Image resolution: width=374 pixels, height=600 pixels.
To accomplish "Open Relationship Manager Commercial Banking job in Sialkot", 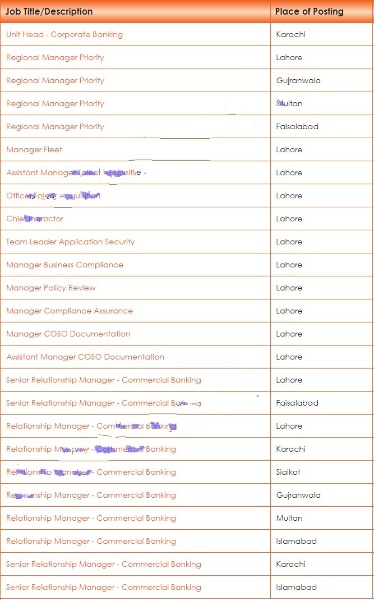I will pyautogui.click(x=91, y=472).
